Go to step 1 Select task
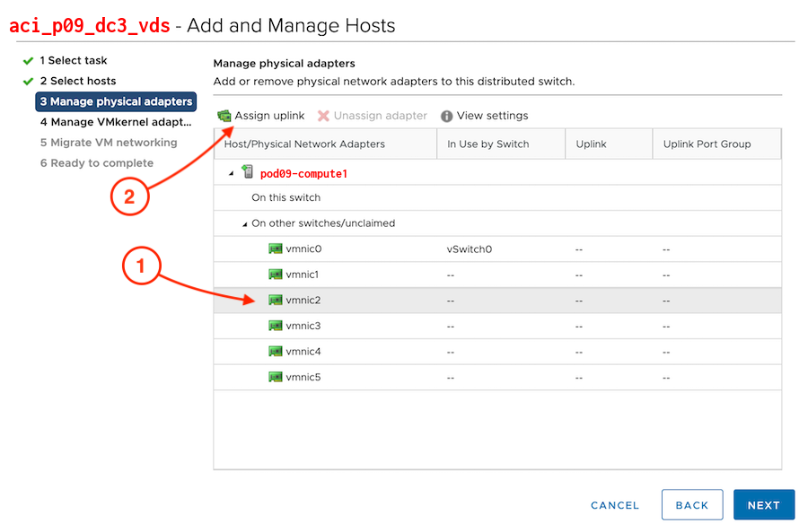This screenshot has height=532, width=808. coord(73,60)
